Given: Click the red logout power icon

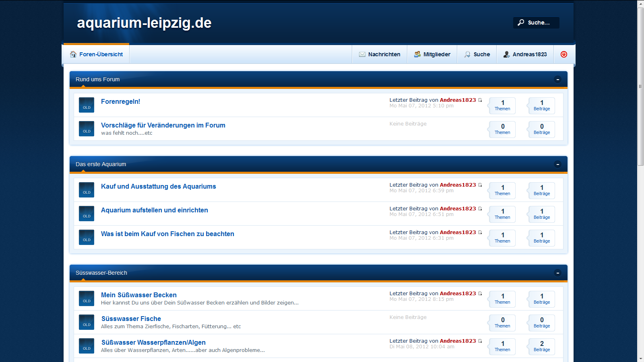Looking at the screenshot, I should click(564, 54).
